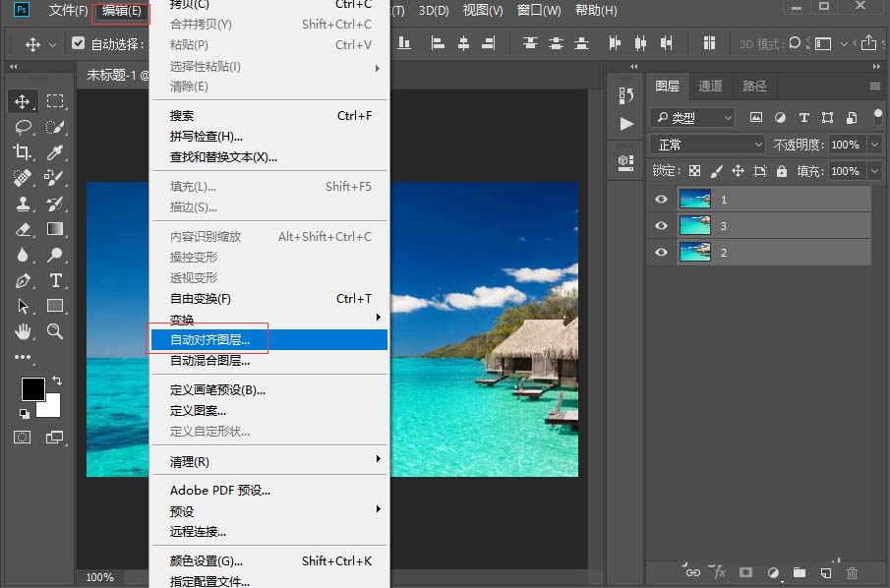Hide layer 1 visibility
The image size is (890, 588).
click(x=660, y=199)
